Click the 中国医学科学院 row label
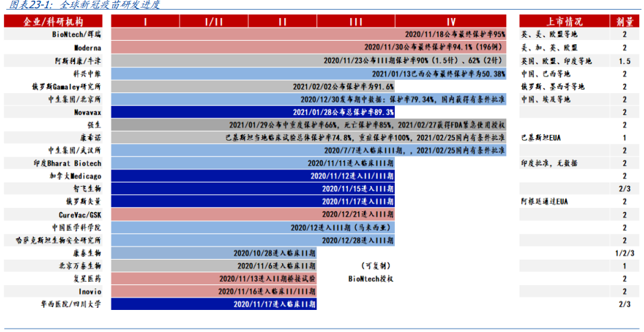Viewport: 644px width, 332px height. click(x=76, y=227)
